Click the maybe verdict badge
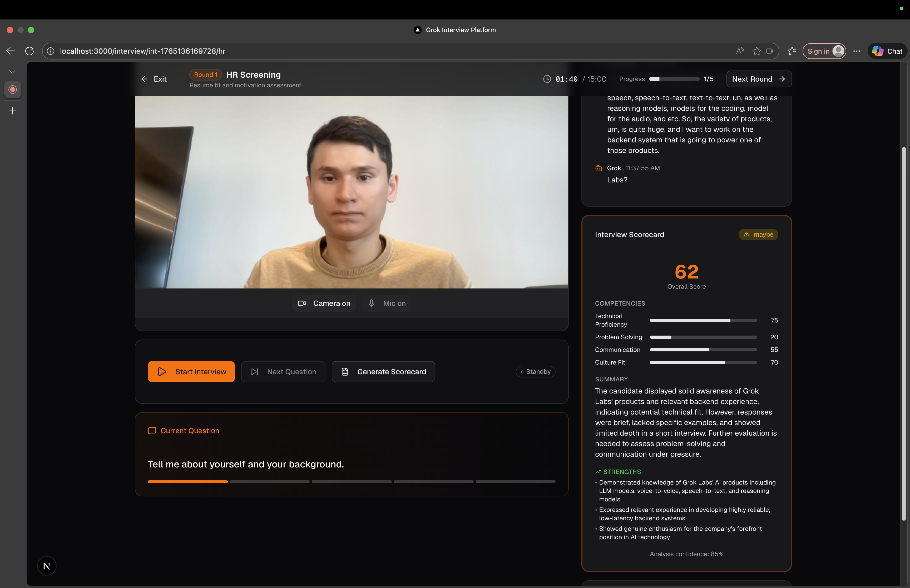 tap(758, 235)
